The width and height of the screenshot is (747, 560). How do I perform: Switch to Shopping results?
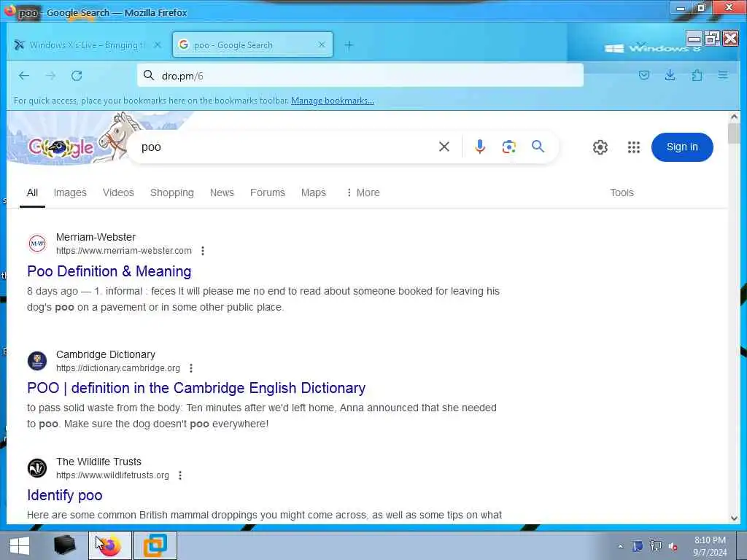(x=172, y=192)
